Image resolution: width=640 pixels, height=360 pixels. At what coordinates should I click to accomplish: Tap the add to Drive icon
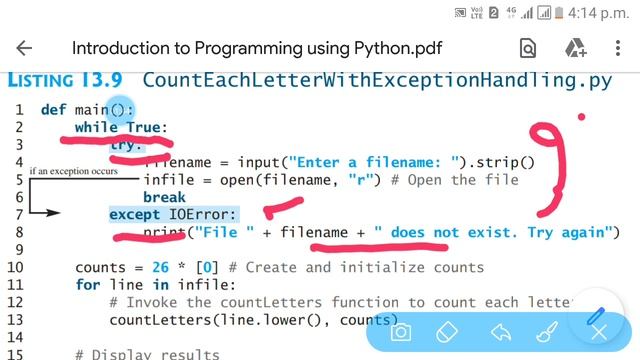[x=576, y=48]
